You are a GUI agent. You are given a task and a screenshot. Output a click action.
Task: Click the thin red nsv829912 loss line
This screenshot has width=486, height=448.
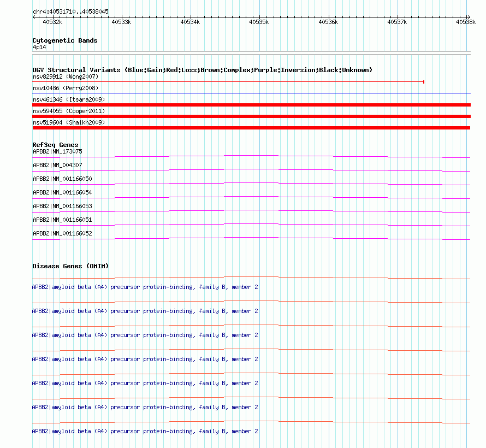pos(228,82)
